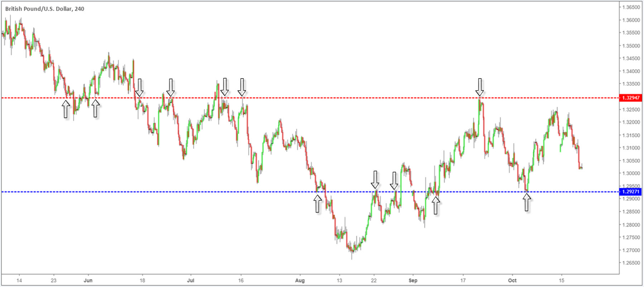Click the 23 date label on time axis
This screenshot has width=644, height=287.
click(x=53, y=280)
